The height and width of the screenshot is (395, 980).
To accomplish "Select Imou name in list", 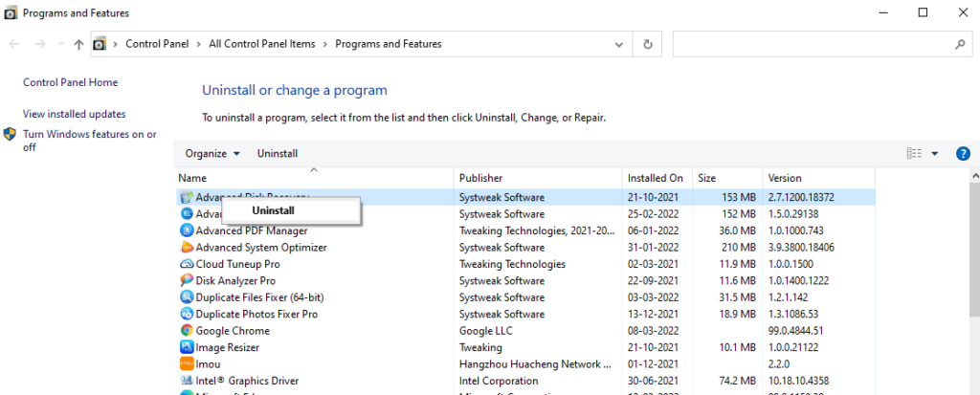I will 208,363.
